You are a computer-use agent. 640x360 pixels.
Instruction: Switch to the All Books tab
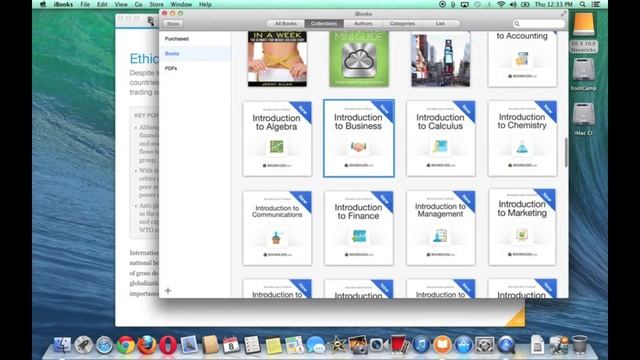pyautogui.click(x=286, y=23)
